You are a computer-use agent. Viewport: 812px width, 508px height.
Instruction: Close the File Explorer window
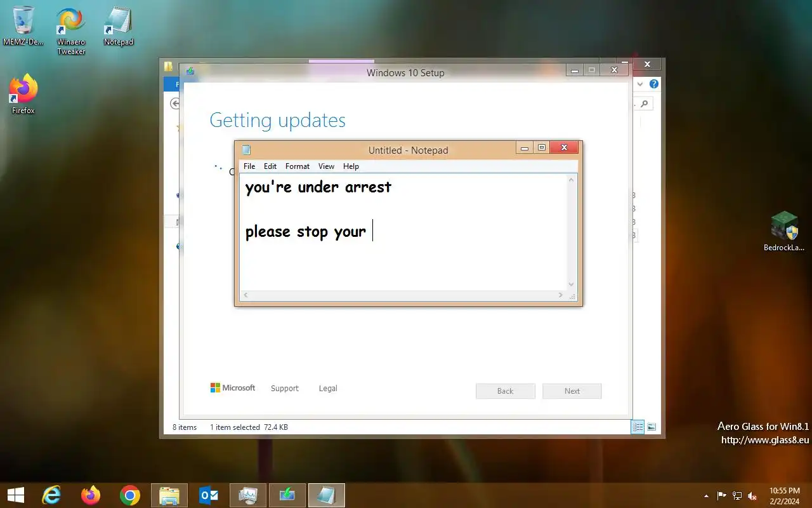(647, 64)
